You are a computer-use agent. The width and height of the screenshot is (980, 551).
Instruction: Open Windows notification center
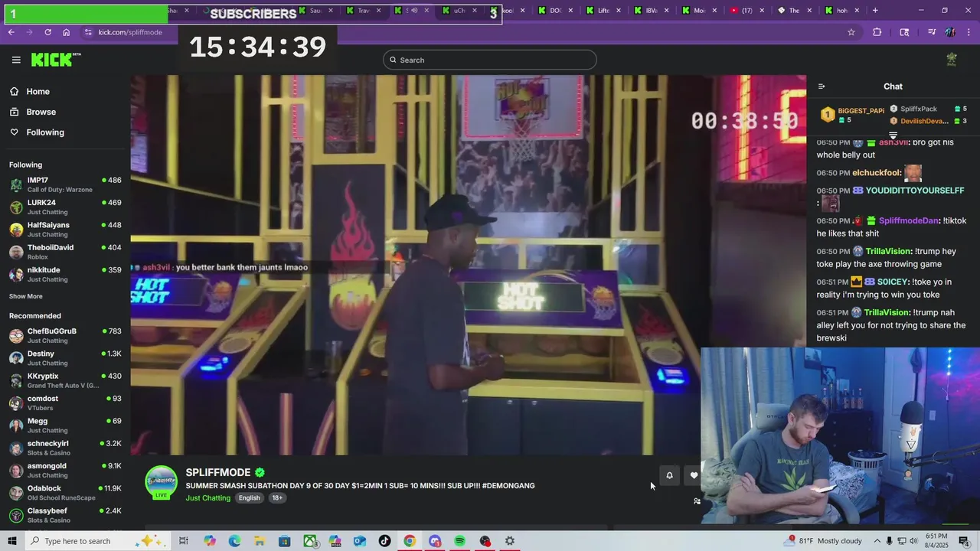tap(964, 541)
